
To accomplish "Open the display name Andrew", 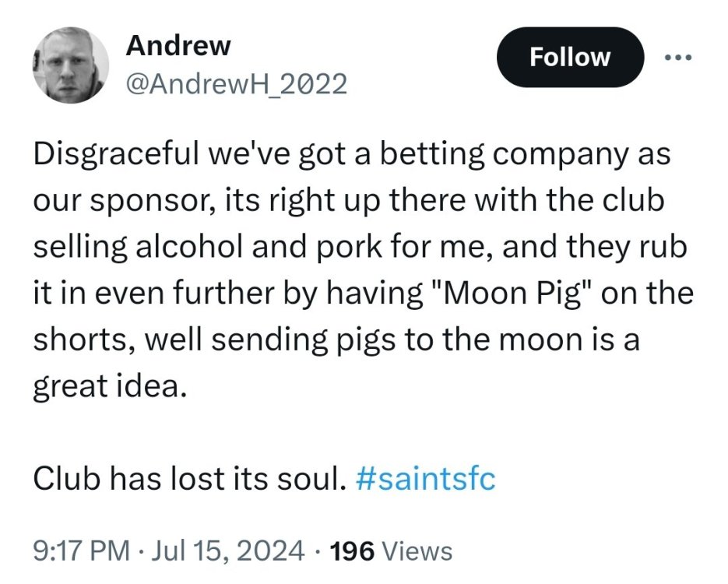I will coord(178,46).
